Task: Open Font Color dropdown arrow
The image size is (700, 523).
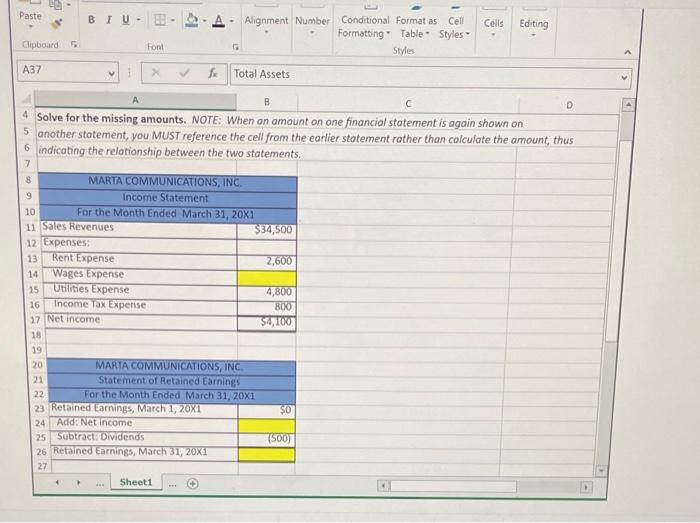Action: coord(232,21)
